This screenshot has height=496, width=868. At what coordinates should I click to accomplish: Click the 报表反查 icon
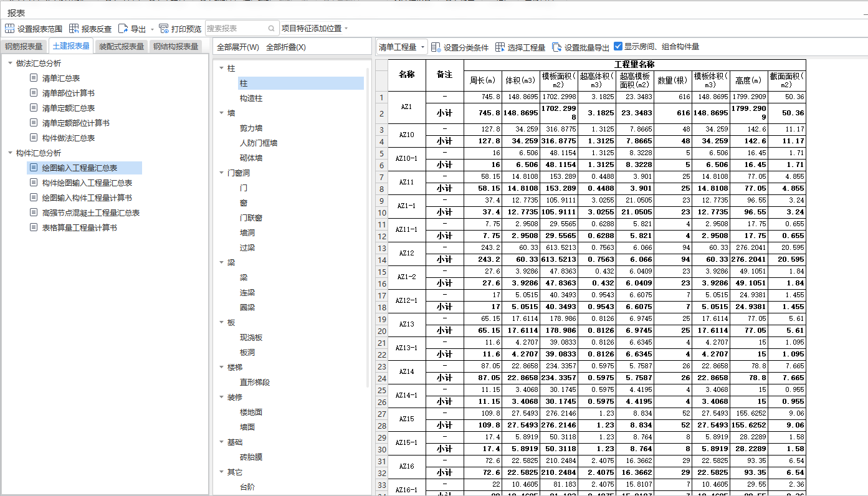[x=74, y=29]
